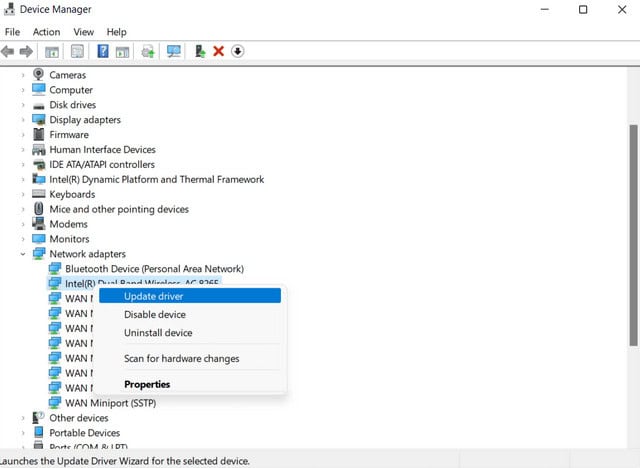Click the Modems icon

[x=39, y=224]
